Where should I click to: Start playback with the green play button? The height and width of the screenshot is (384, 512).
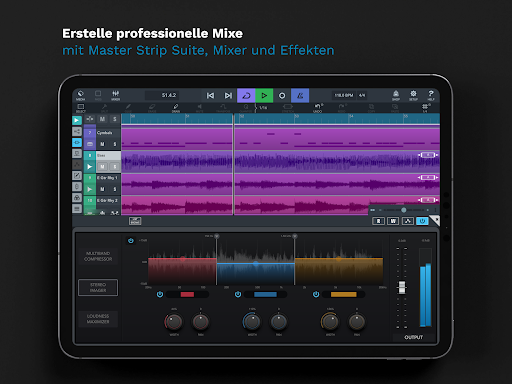pos(264,96)
